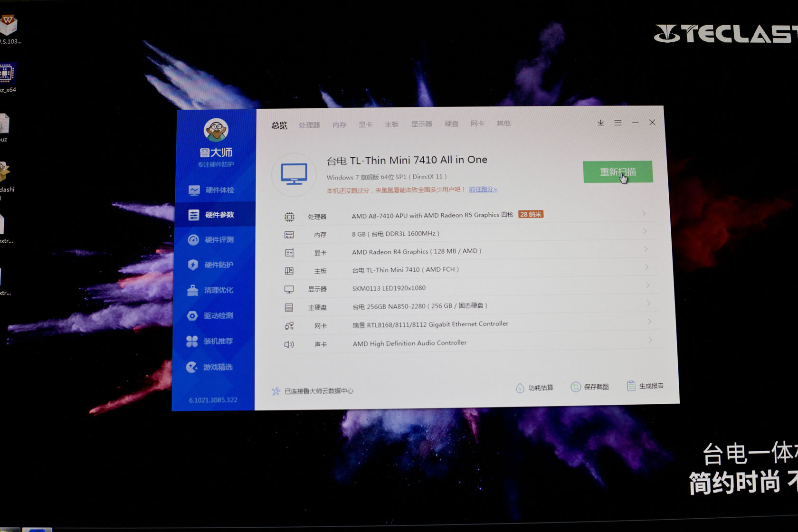Image resolution: width=798 pixels, height=532 pixels.
Task: Click the 声卡 sound card speaker icon
Action: pos(289,344)
